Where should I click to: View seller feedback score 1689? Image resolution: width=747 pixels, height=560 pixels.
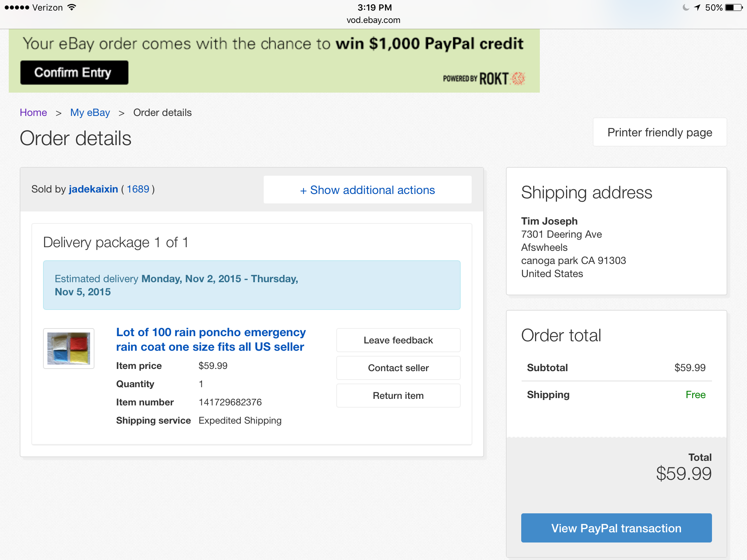138,189
